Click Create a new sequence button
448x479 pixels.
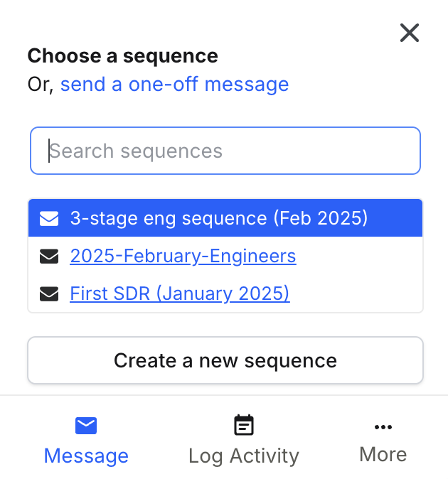pyautogui.click(x=225, y=360)
